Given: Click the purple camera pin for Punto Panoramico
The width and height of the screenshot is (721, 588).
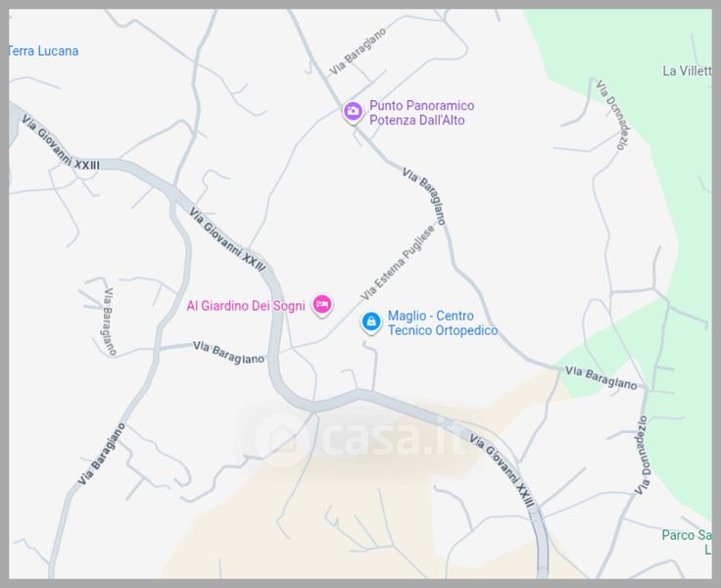Looking at the screenshot, I should click(x=353, y=112).
